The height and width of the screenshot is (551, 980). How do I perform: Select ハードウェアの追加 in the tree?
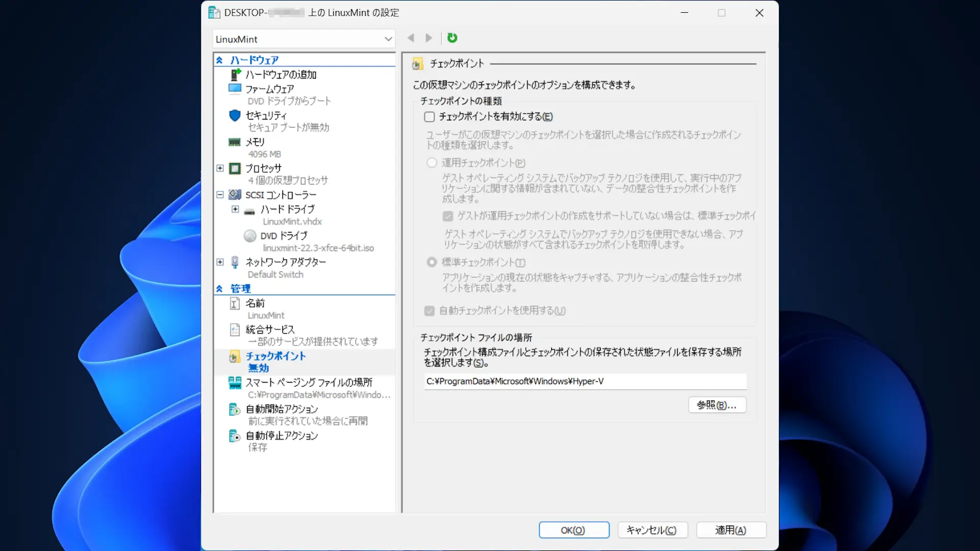281,74
